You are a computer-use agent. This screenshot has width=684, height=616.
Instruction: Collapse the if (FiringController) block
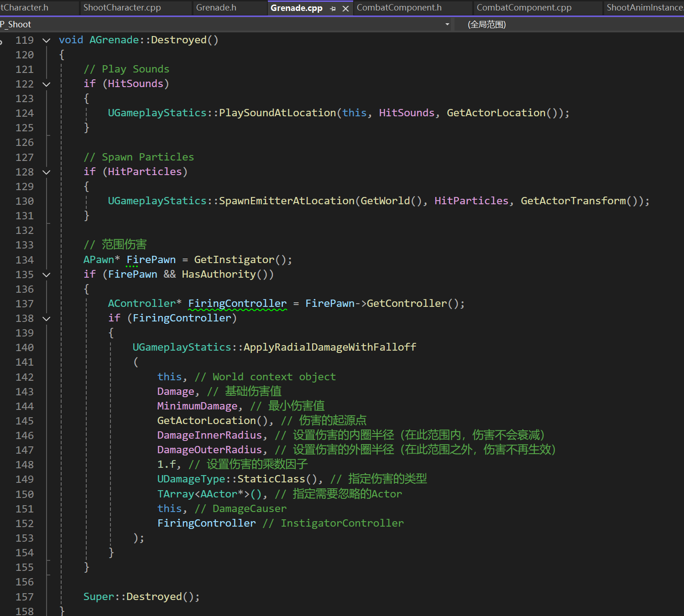pyautogui.click(x=46, y=318)
